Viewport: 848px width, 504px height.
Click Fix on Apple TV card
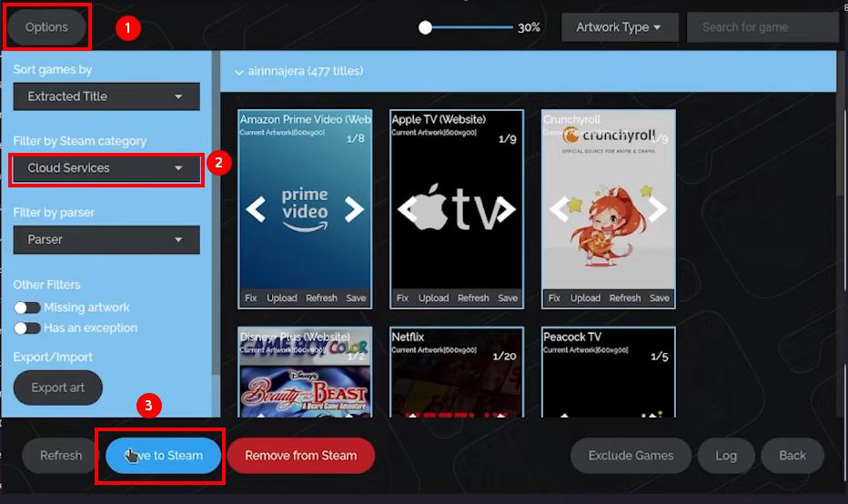coord(402,298)
